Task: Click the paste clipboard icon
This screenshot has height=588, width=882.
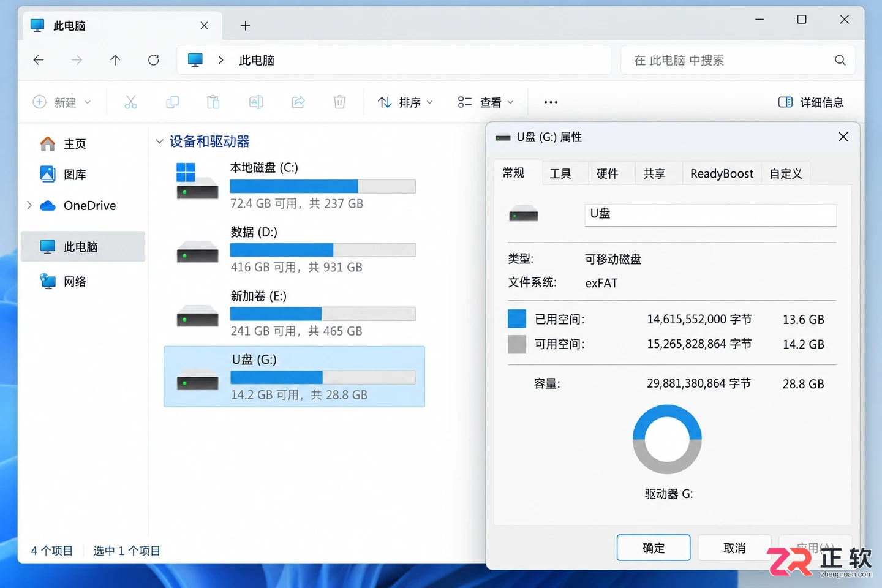Action: (x=213, y=102)
